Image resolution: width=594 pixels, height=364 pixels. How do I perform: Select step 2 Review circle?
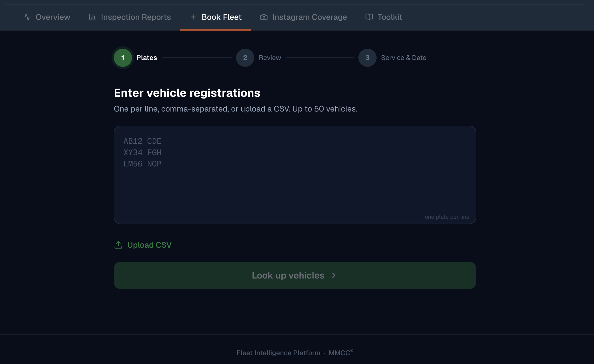tap(245, 58)
